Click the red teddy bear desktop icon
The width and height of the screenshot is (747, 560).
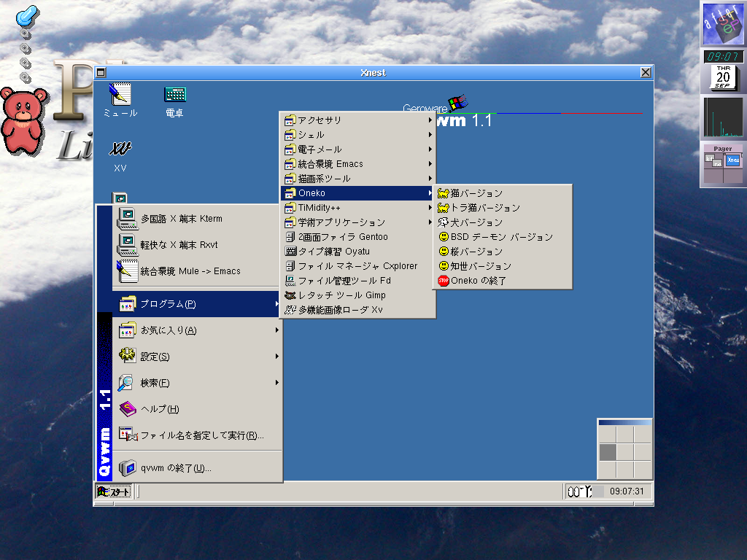coord(23,121)
